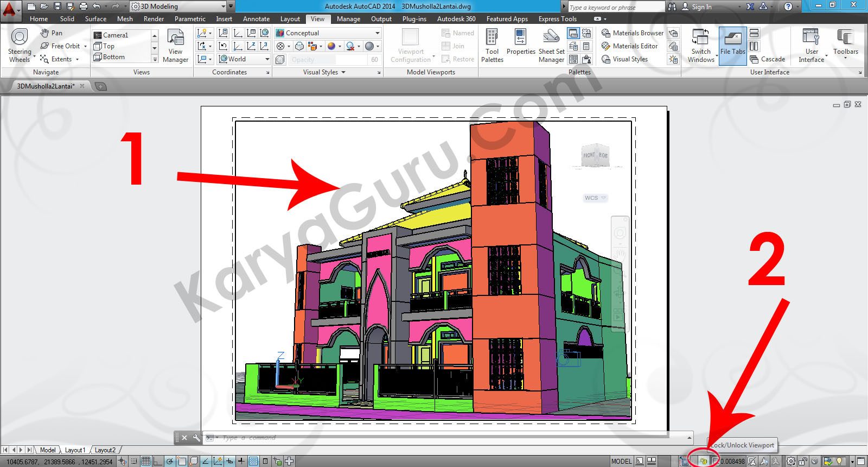
Task: Switch to the Render ribbon tab
Action: click(154, 19)
